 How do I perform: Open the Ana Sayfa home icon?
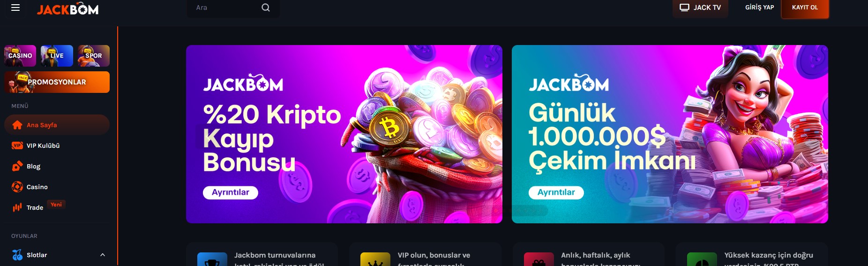pyautogui.click(x=17, y=125)
